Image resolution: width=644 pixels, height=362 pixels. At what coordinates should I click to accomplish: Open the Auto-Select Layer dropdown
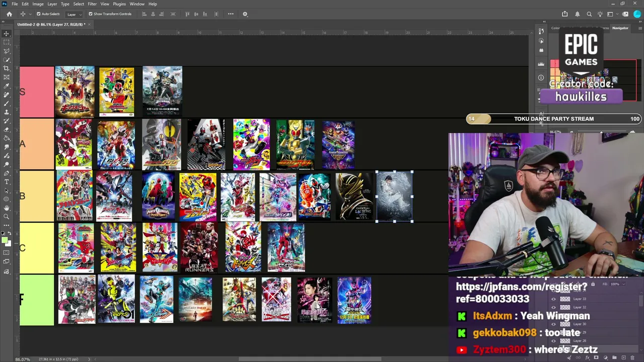[x=73, y=14]
